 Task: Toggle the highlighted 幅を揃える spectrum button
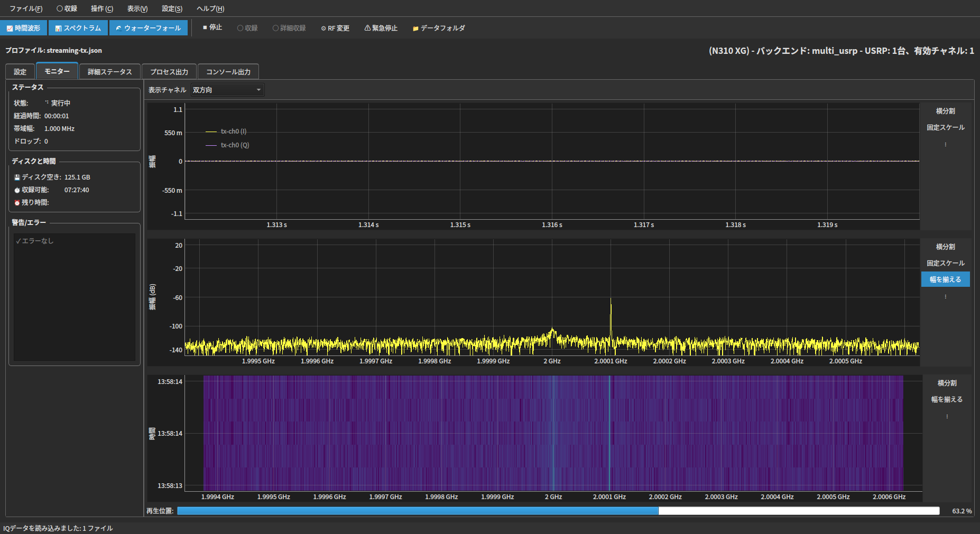tap(946, 279)
